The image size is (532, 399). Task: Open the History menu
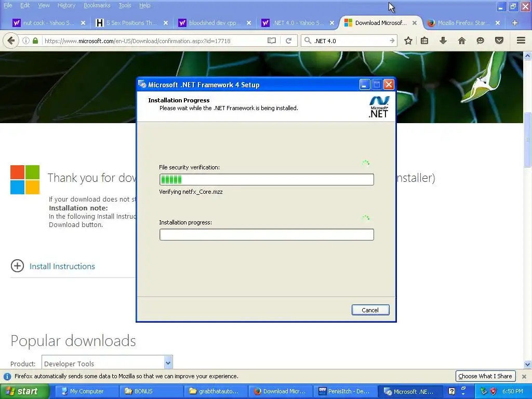point(66,5)
